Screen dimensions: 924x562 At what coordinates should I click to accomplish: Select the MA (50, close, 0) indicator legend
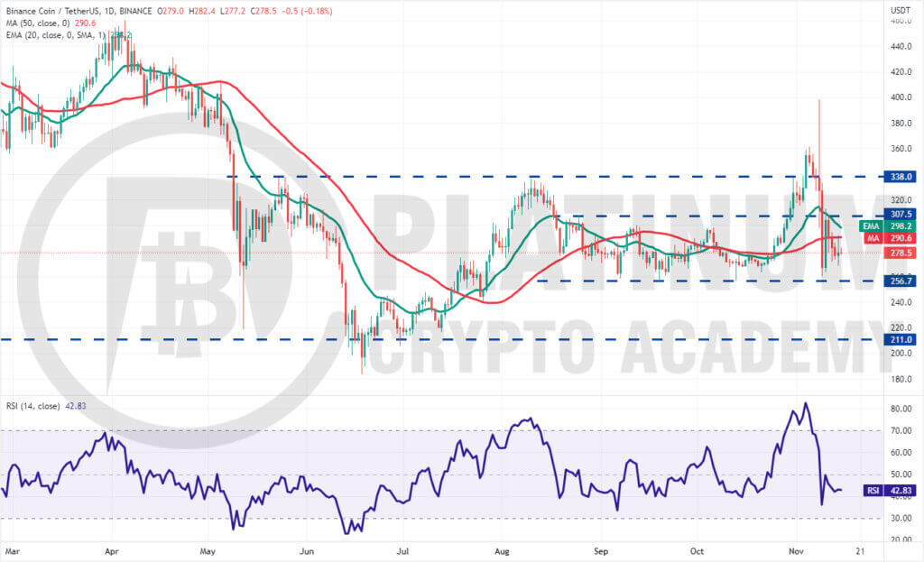tap(51, 23)
